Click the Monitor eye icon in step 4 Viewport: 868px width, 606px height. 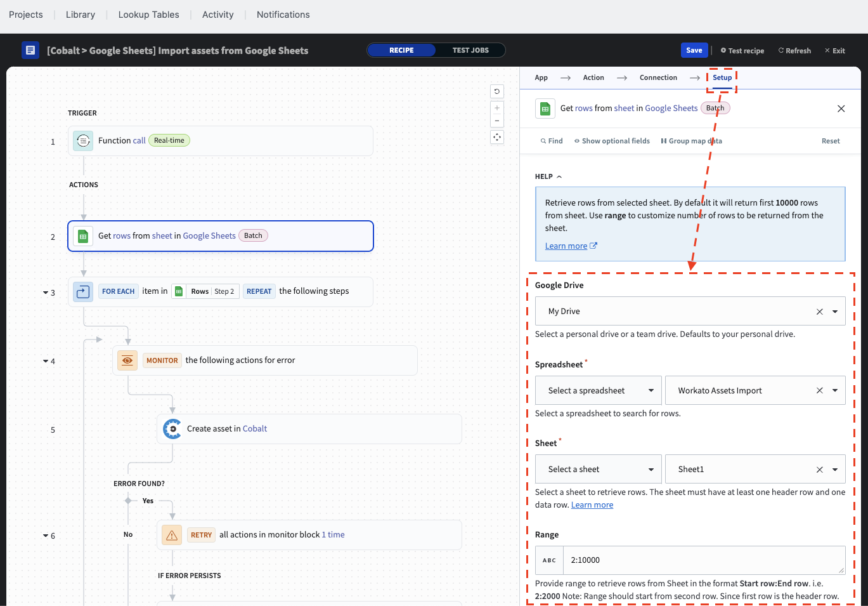click(127, 360)
